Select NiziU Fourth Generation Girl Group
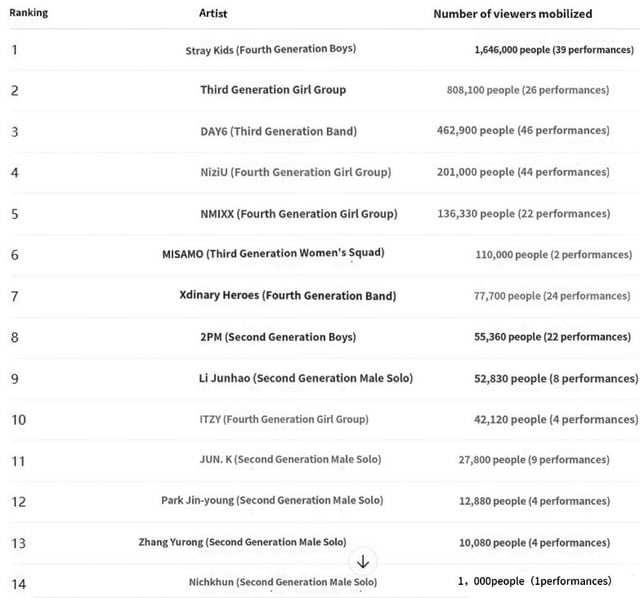Image resolution: width=640 pixels, height=598 pixels. (x=296, y=172)
